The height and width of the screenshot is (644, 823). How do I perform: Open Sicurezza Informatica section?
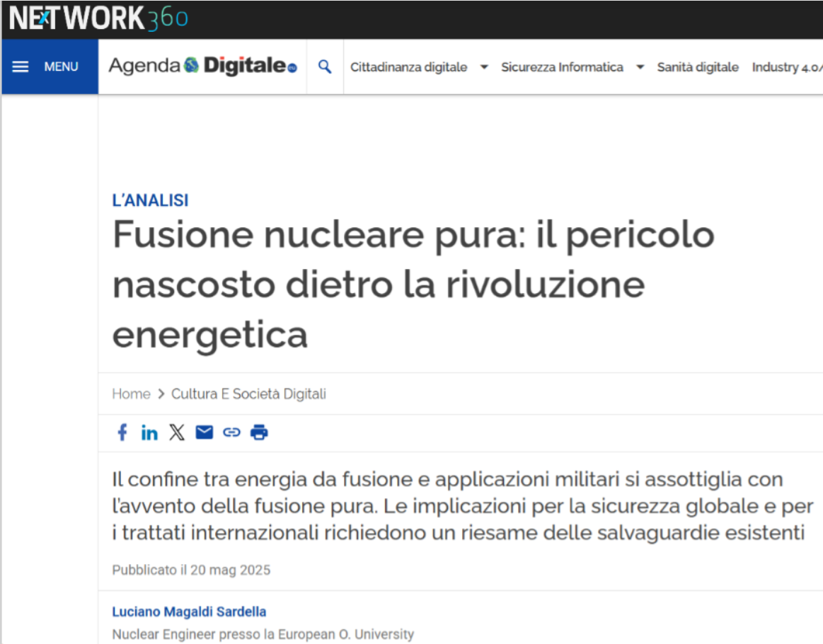coord(562,67)
